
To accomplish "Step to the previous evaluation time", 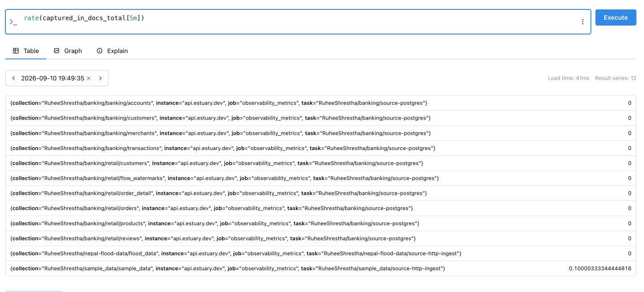I will click(13, 78).
